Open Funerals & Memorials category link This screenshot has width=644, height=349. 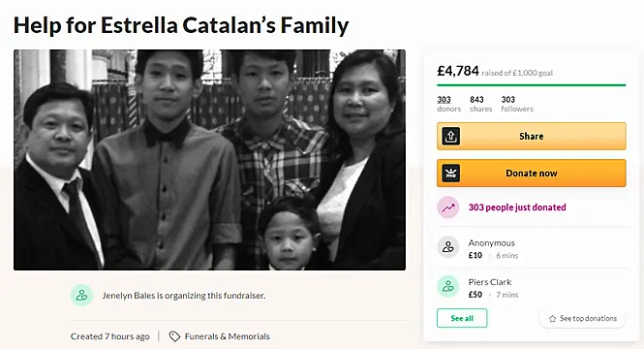228,336
